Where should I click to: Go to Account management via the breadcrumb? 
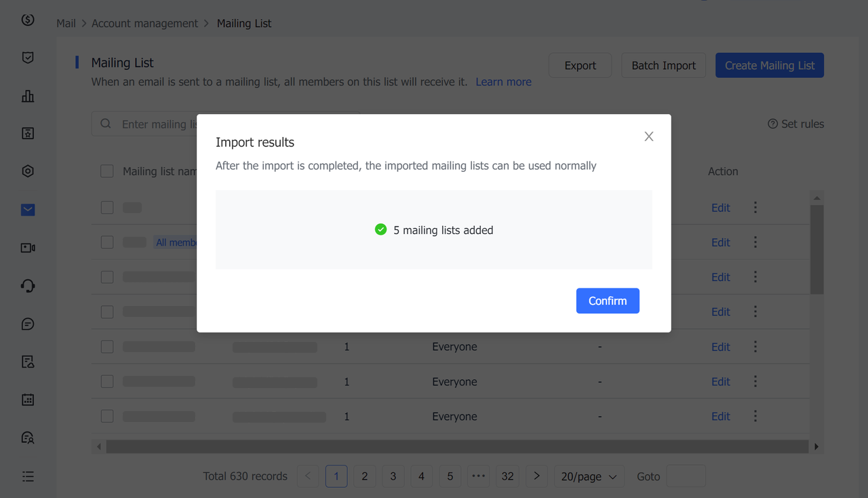pos(144,23)
